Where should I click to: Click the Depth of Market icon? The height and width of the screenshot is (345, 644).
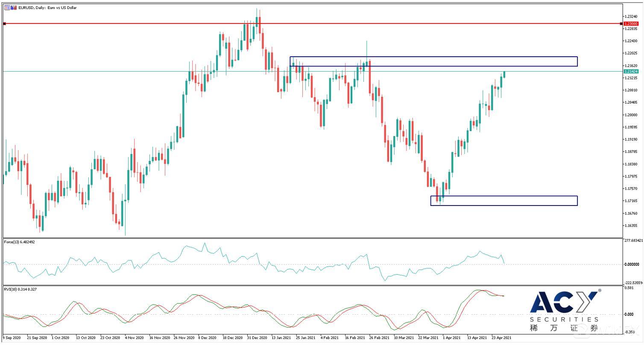point(14,8)
